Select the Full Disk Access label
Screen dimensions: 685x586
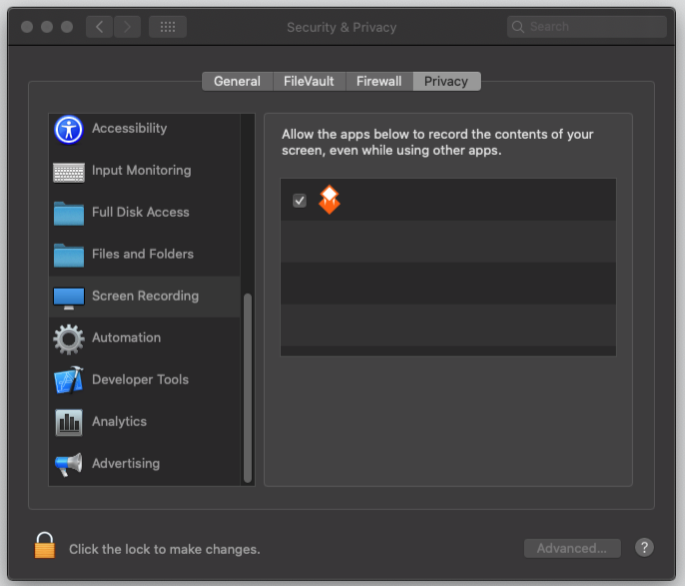[x=141, y=212]
